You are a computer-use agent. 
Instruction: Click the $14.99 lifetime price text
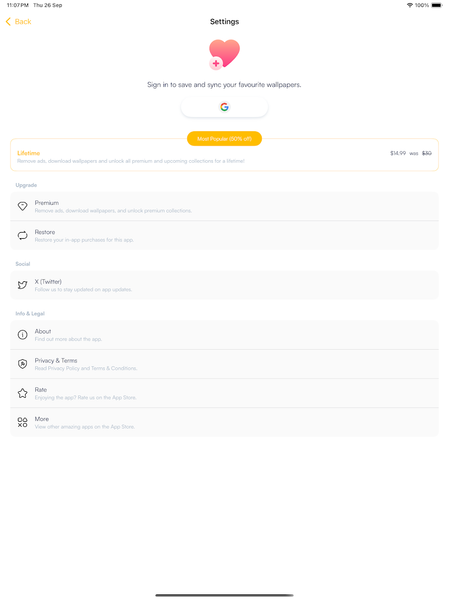click(x=398, y=153)
